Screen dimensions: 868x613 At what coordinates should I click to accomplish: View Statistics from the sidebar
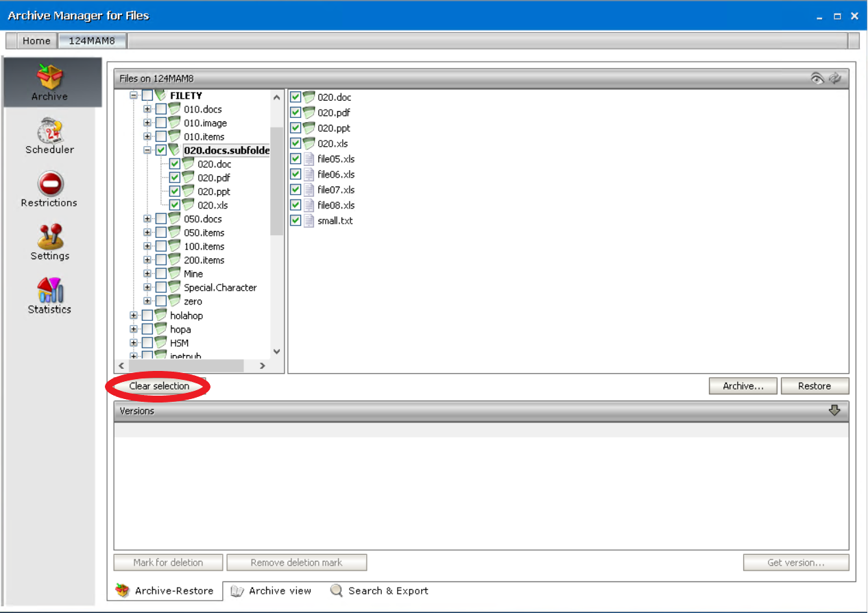49,296
